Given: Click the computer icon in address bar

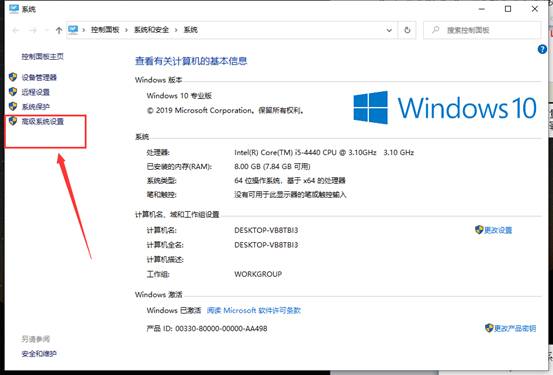Looking at the screenshot, I should 73,30.
